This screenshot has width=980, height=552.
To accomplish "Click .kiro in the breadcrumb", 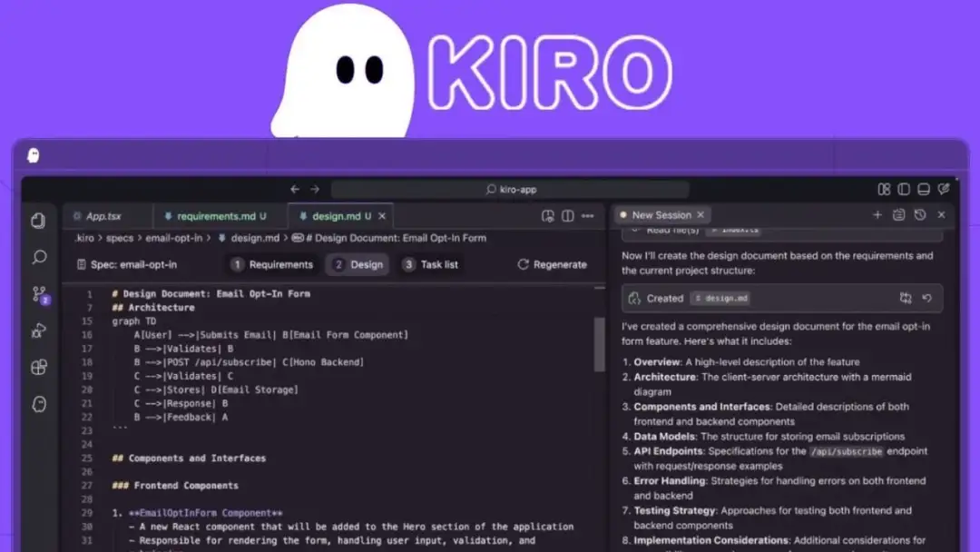I will 84,238.
